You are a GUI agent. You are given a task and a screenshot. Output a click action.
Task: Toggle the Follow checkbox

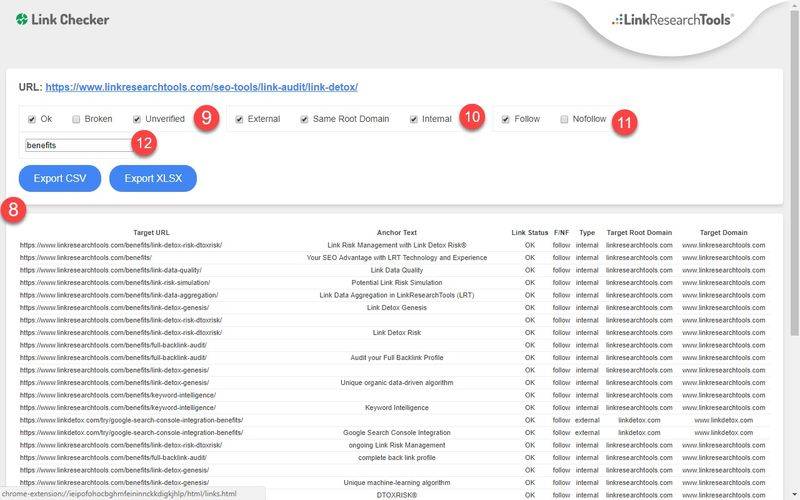coord(506,119)
